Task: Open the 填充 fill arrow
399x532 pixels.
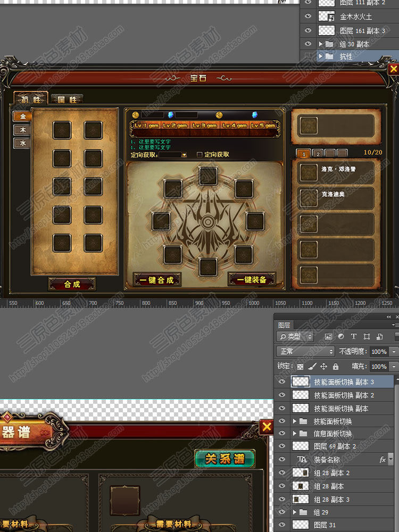Action: (394, 367)
